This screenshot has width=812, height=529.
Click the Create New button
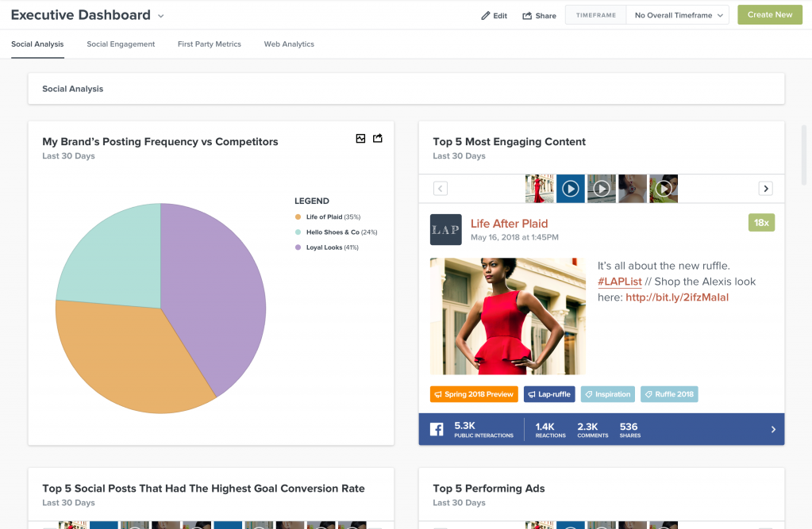tap(768, 14)
